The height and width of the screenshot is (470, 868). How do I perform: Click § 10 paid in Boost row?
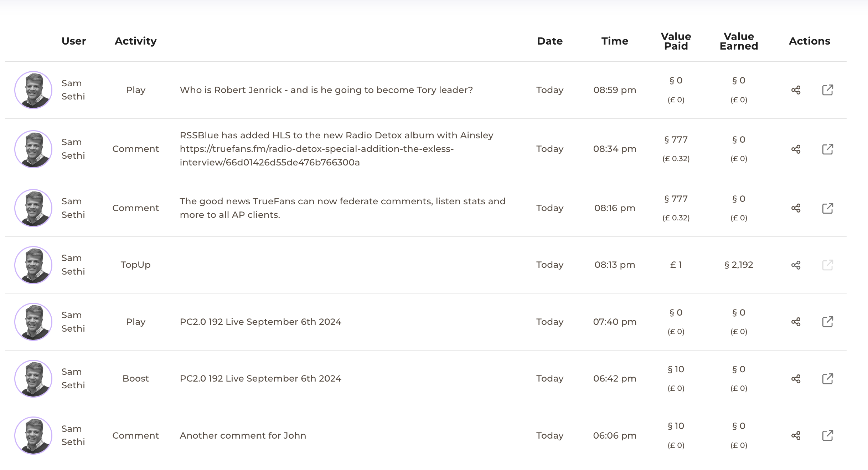pos(676,369)
